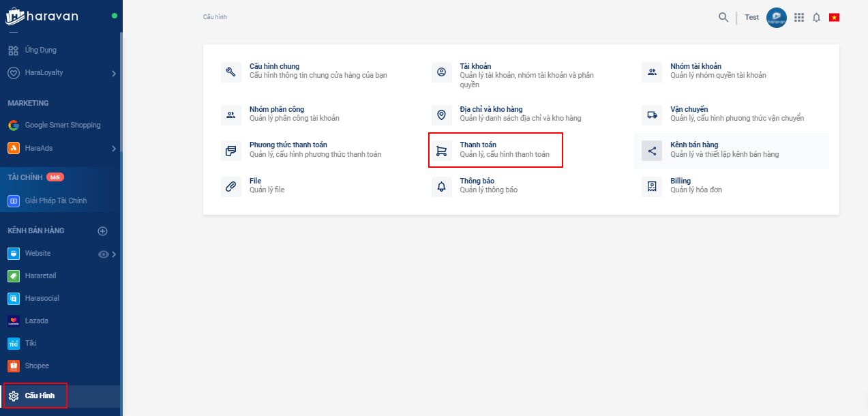Image resolution: width=868 pixels, height=416 pixels.
Task: Open Giải Pháp Tài Chính menu item
Action: tap(55, 201)
